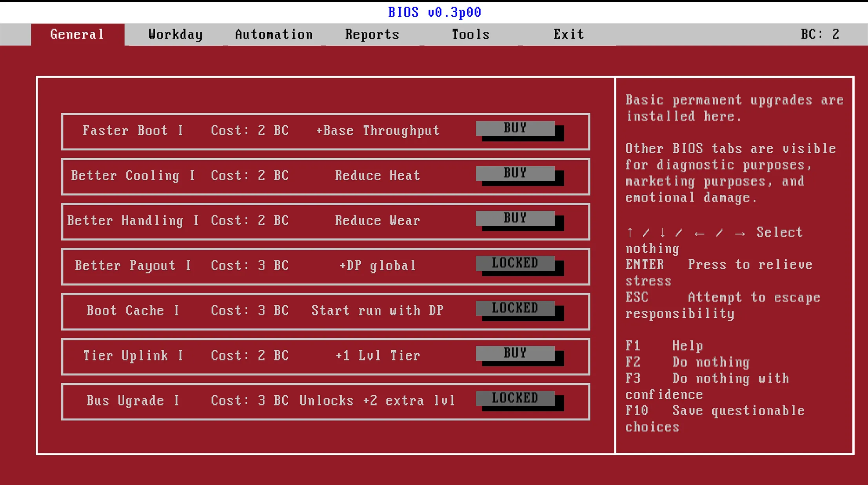The height and width of the screenshot is (485, 868).
Task: Select the Faster Boot I name
Action: (x=133, y=131)
